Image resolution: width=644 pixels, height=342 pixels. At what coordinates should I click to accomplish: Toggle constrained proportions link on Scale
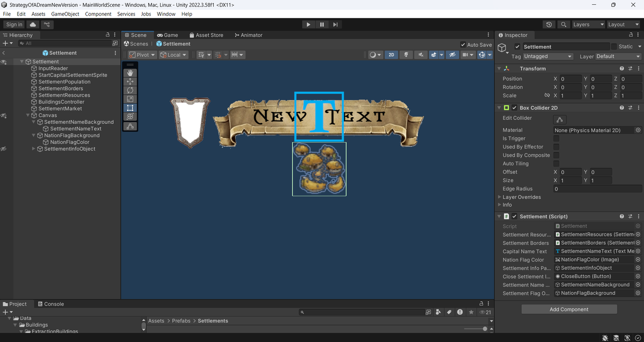click(547, 95)
